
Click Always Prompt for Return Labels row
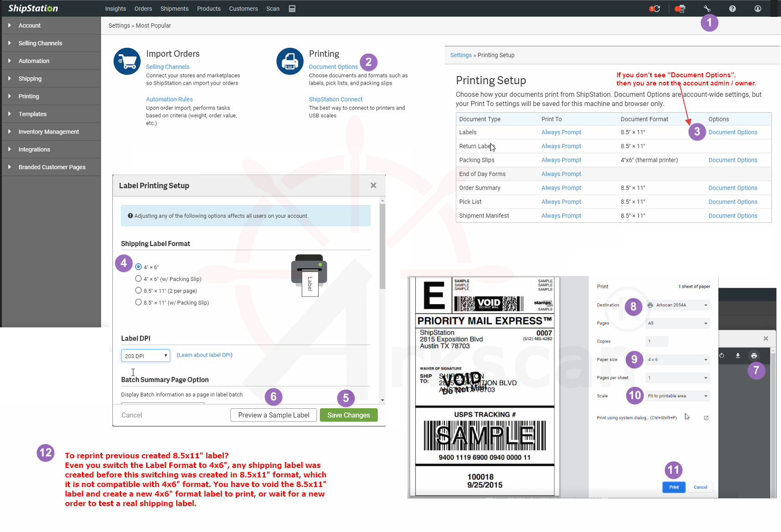pos(561,146)
